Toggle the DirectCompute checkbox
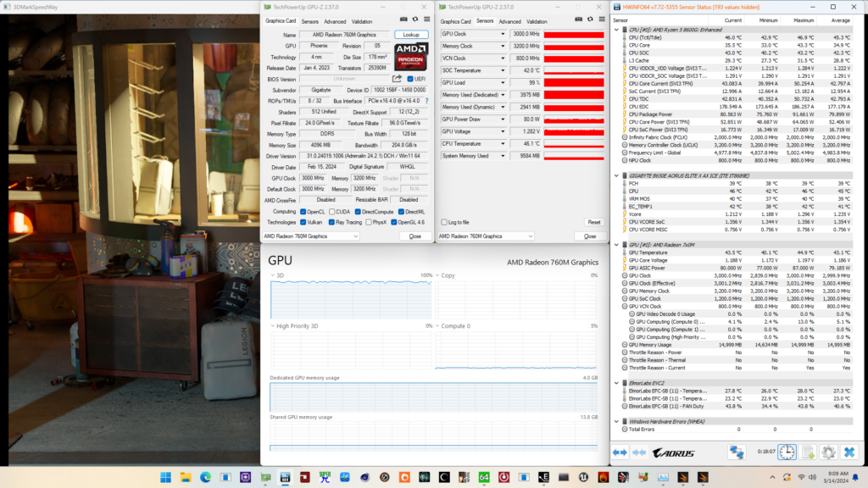868x488 pixels. [x=359, y=212]
